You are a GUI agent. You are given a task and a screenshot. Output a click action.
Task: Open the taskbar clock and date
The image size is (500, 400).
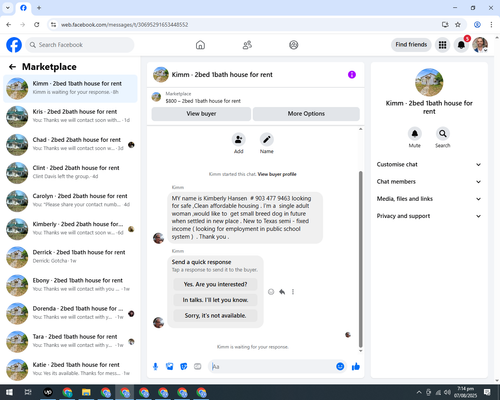(465, 392)
